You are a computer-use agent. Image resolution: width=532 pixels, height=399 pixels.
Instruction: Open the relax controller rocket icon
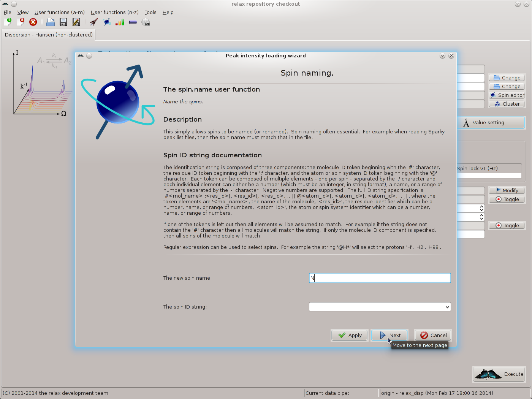[94, 22]
